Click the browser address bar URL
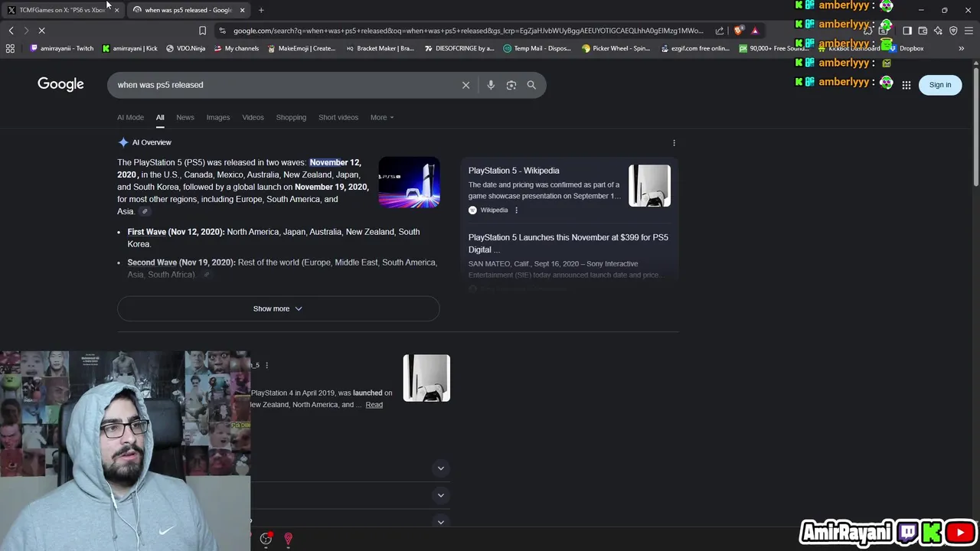 (x=468, y=31)
